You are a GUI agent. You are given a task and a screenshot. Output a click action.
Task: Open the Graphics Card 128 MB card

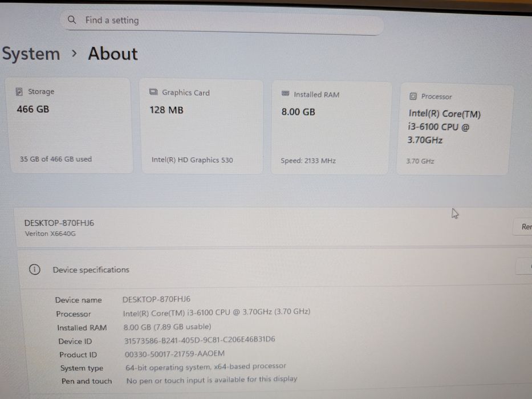202,127
